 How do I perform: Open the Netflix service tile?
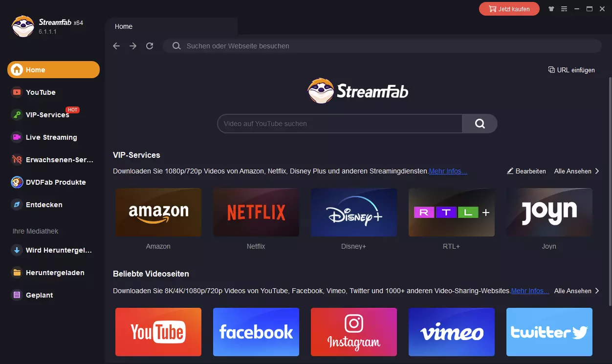(x=256, y=213)
